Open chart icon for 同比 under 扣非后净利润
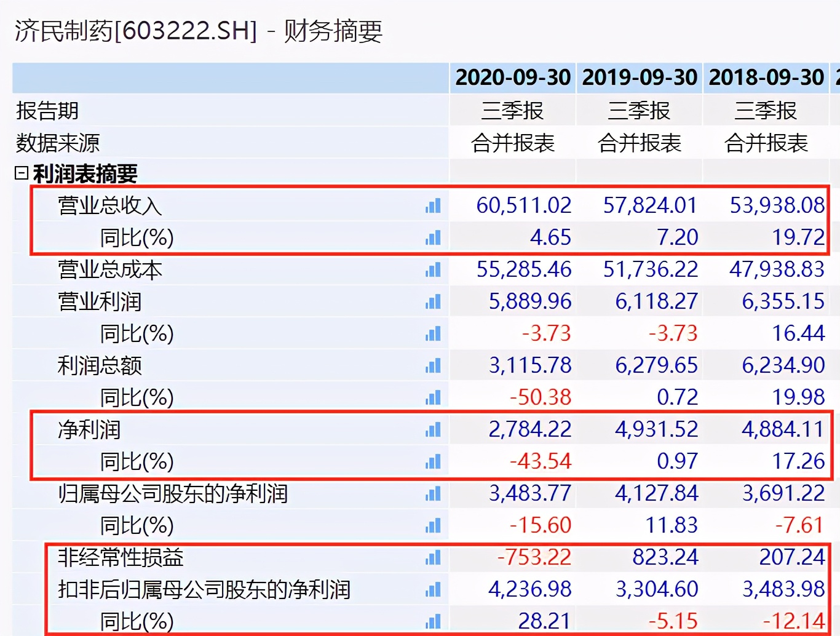 tap(433, 621)
